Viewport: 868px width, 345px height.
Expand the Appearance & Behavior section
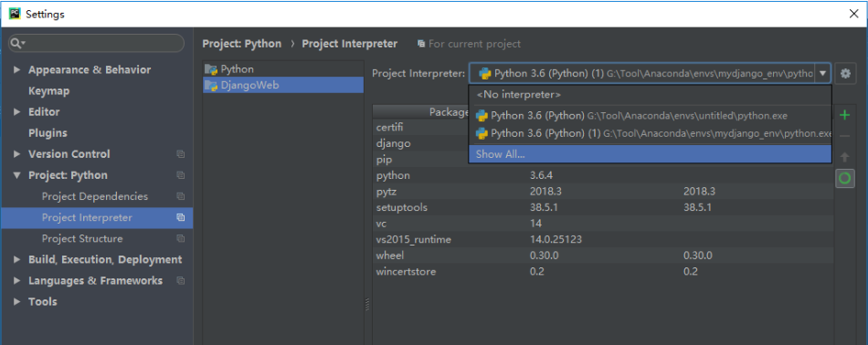click(16, 69)
